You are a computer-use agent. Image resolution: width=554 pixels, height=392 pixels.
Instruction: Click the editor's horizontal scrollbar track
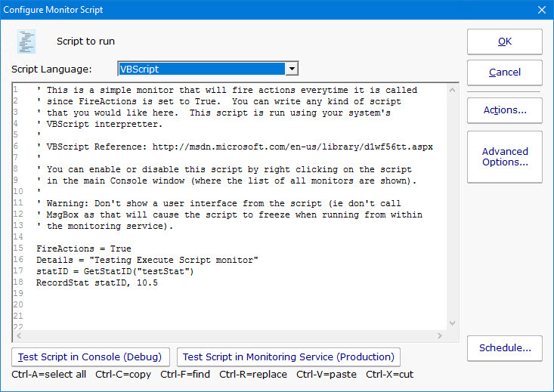(x=227, y=335)
